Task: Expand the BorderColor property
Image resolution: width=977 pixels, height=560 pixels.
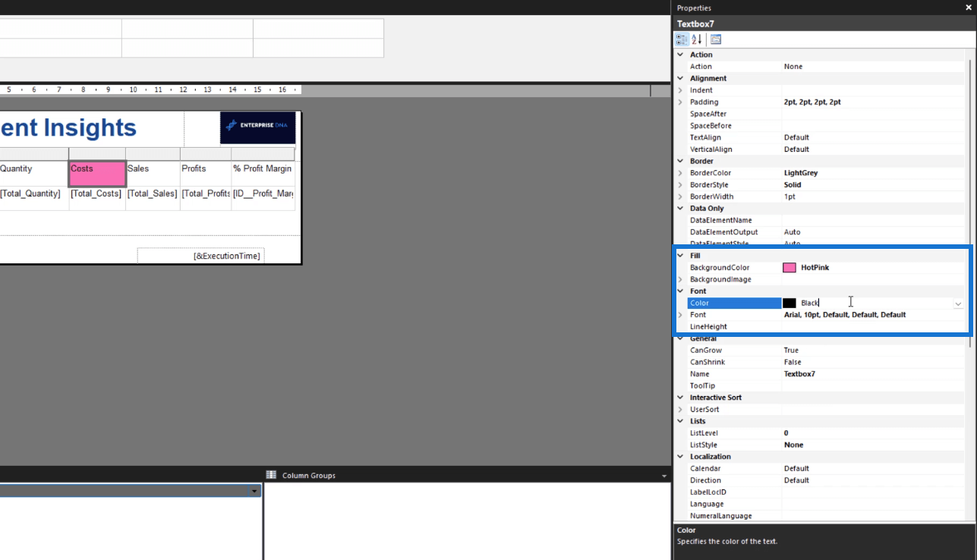Action: (x=680, y=173)
